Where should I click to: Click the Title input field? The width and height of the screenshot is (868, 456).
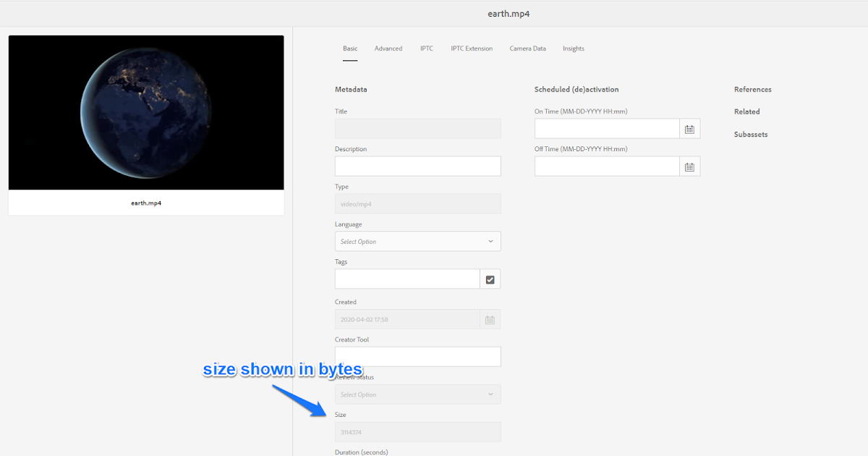click(x=417, y=129)
